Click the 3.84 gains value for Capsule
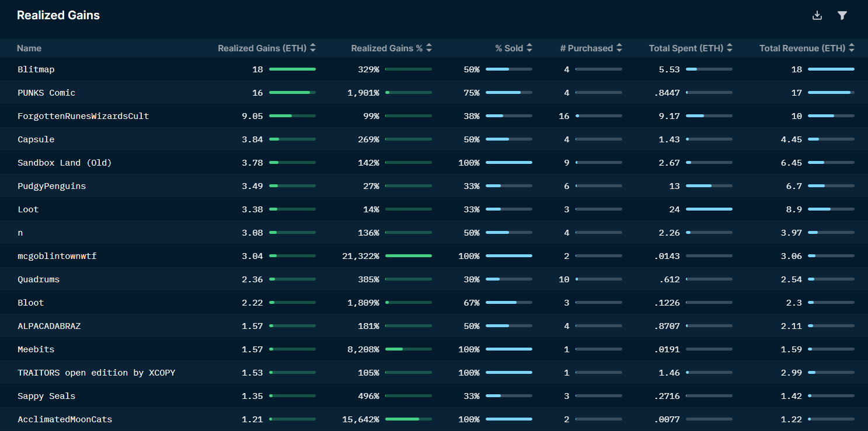Screen dimensions: 868x431 click(x=252, y=139)
